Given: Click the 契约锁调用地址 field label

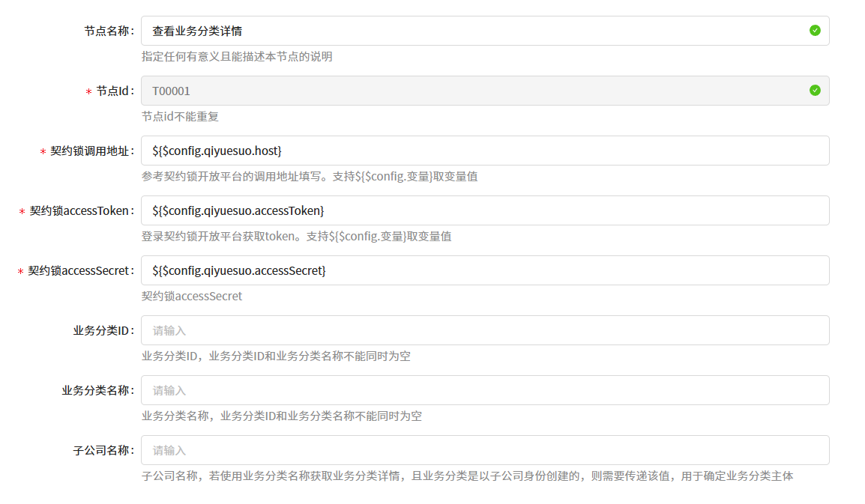Looking at the screenshot, I should click(91, 151).
